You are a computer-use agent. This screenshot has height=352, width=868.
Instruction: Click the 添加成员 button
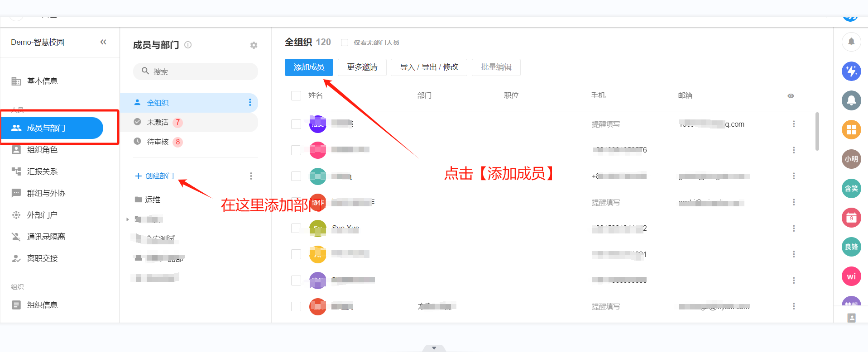click(x=309, y=67)
